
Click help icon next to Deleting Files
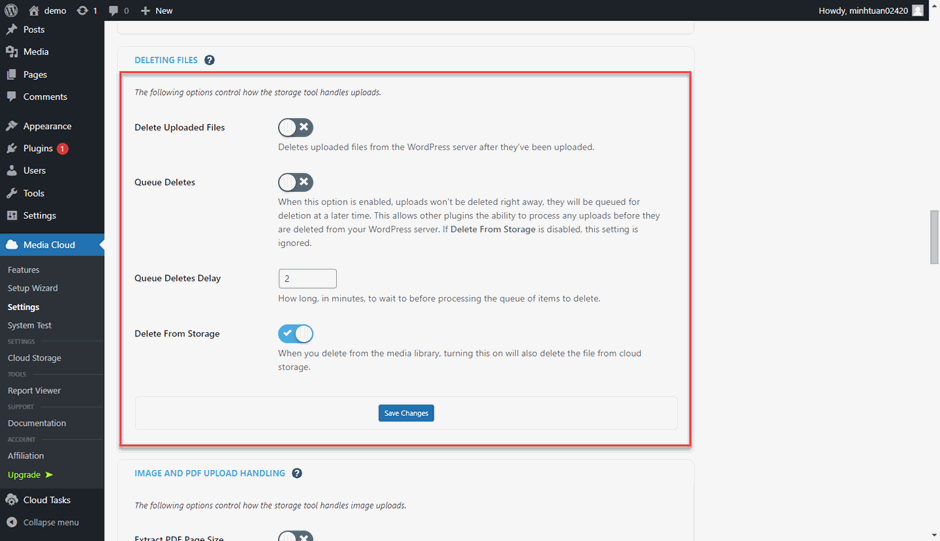pos(209,60)
